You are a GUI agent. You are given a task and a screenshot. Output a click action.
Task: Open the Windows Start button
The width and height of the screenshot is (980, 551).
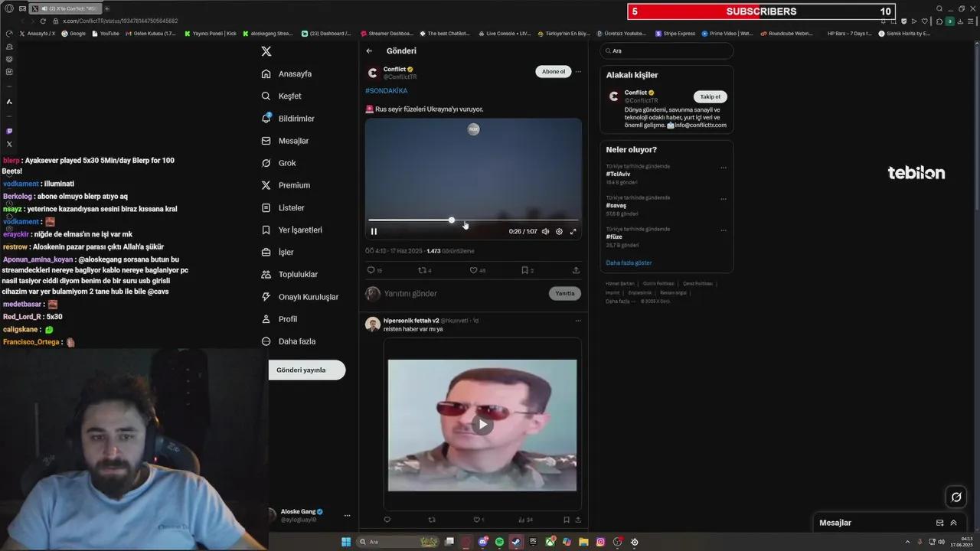click(x=346, y=542)
